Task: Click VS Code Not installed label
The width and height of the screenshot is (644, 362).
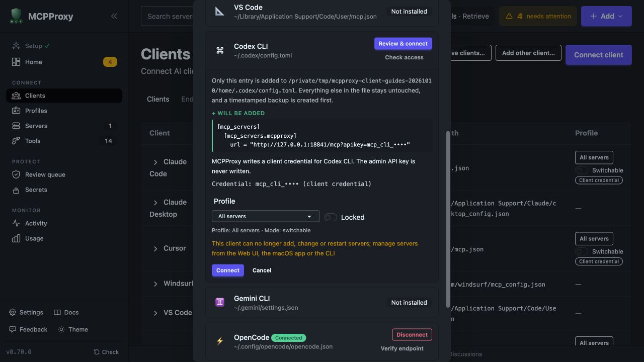Action: pyautogui.click(x=409, y=11)
